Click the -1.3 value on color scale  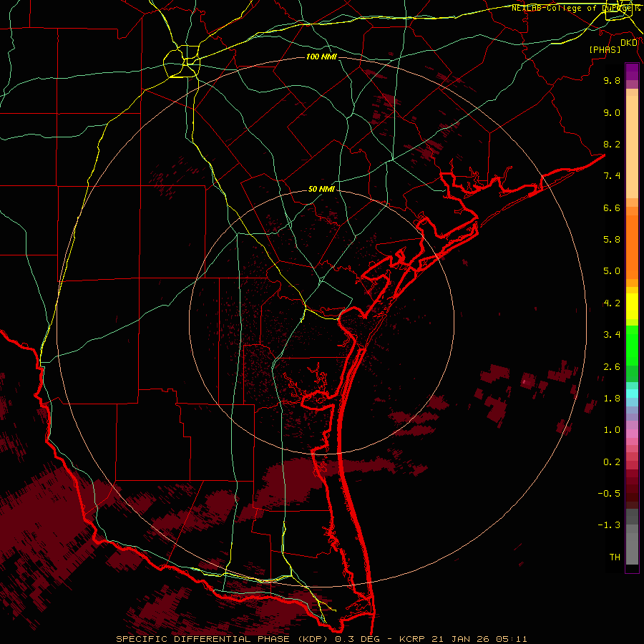point(609,525)
